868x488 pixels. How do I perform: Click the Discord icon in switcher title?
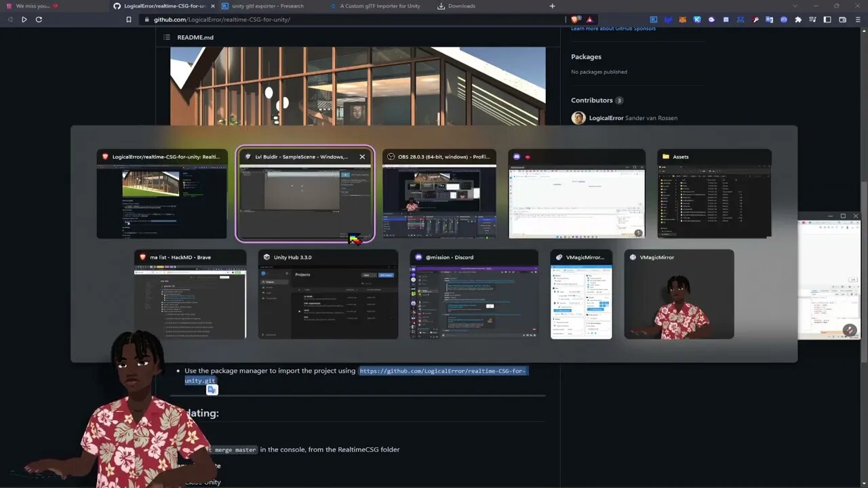[418, 258]
